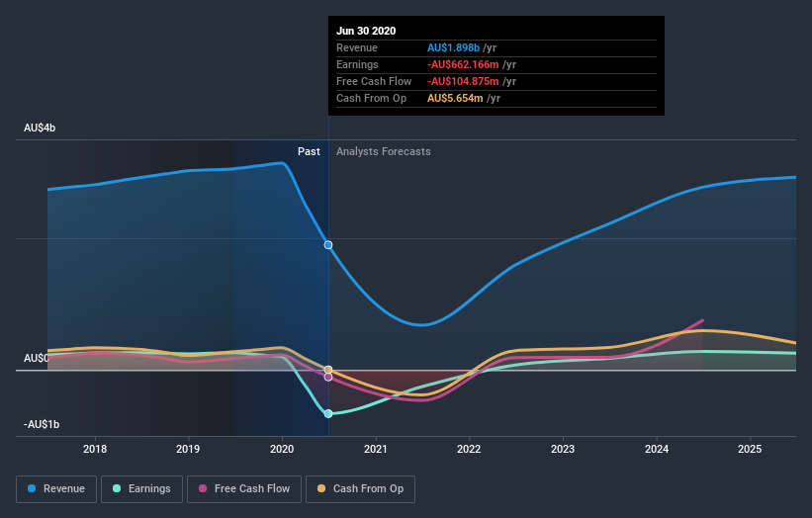Image resolution: width=812 pixels, height=518 pixels.
Task: Click the Jun 30 2020 tooltip date
Action: (366, 31)
